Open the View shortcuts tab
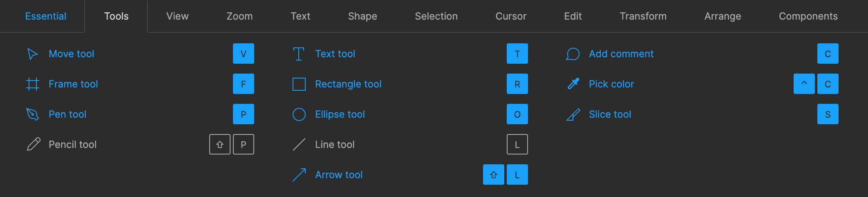The height and width of the screenshot is (197, 868). pos(177,16)
